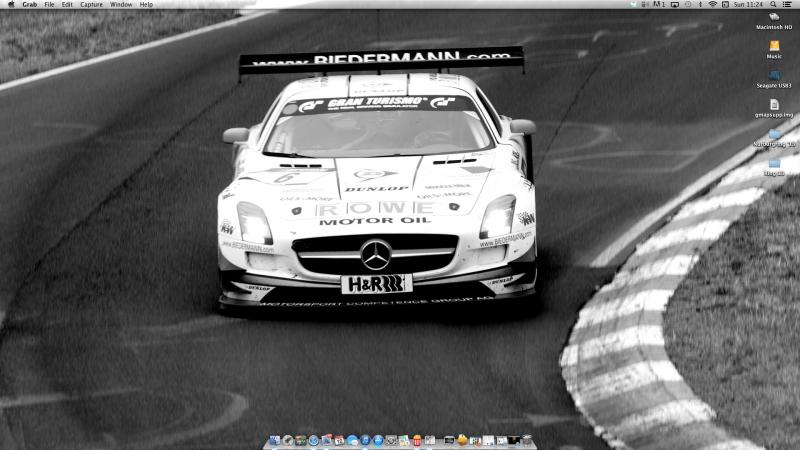Open the Apple menu
Image resolution: width=800 pixels, height=450 pixels.
[x=11, y=4]
